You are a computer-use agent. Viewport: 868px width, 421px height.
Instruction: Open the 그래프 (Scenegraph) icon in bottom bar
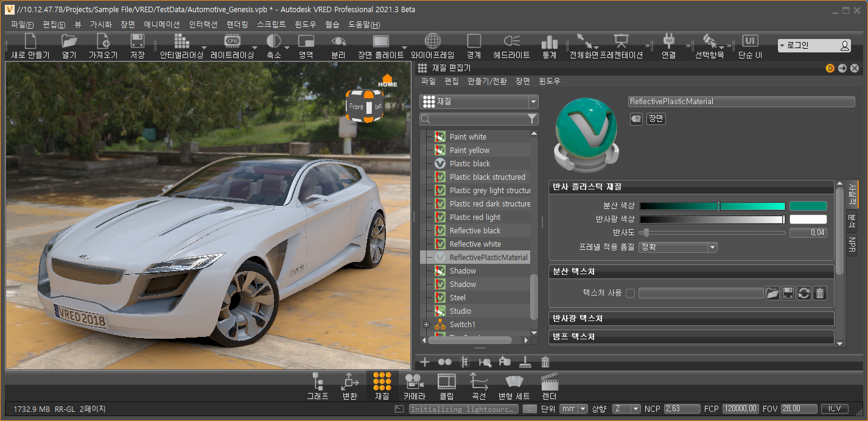pos(317,382)
